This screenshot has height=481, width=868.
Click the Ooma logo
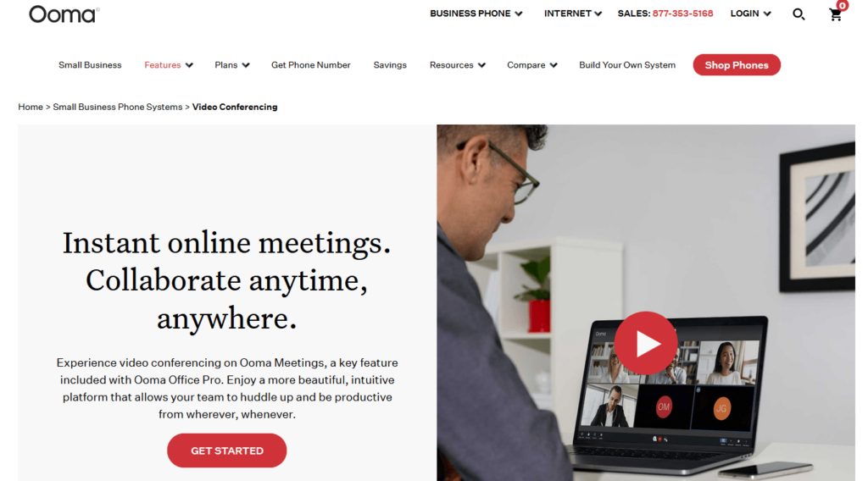64,14
